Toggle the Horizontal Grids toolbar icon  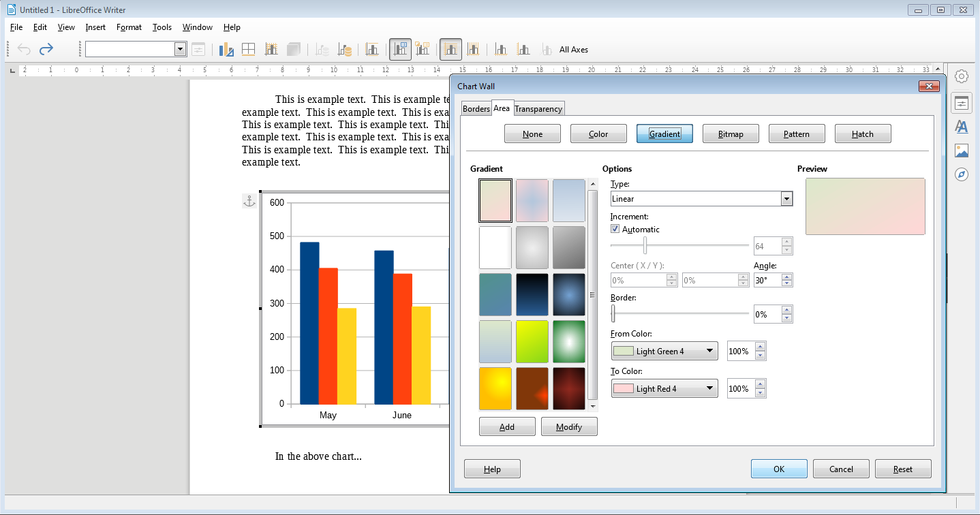450,49
